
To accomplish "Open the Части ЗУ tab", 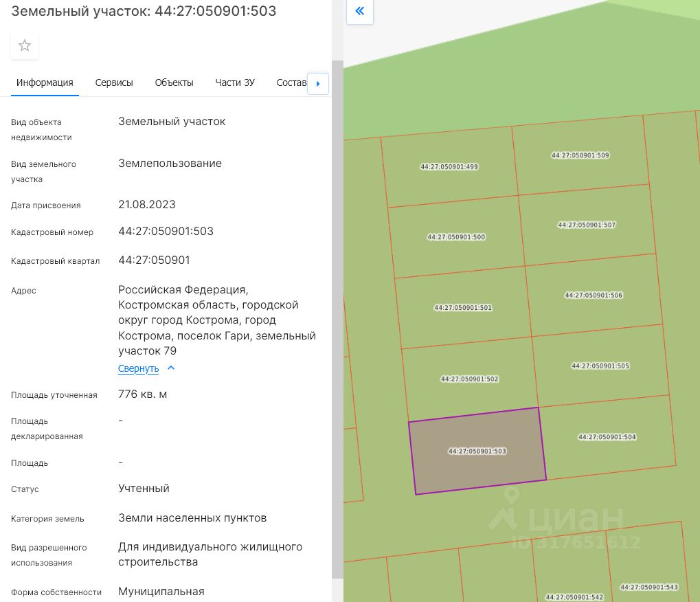I will [235, 82].
